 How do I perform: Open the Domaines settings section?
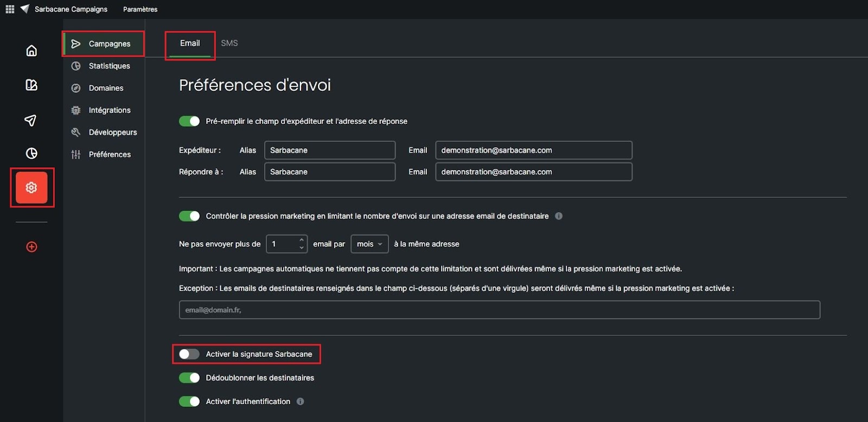tap(106, 88)
